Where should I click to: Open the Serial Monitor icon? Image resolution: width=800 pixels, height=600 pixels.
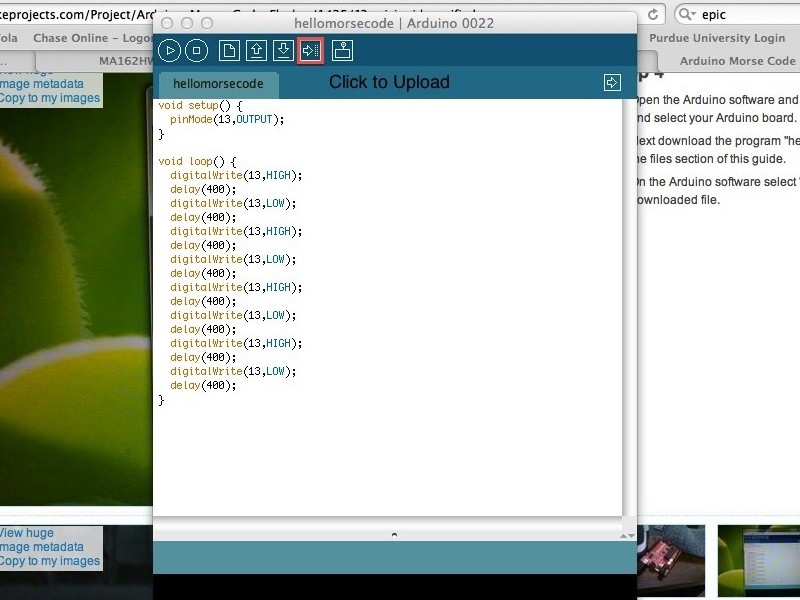(x=342, y=51)
